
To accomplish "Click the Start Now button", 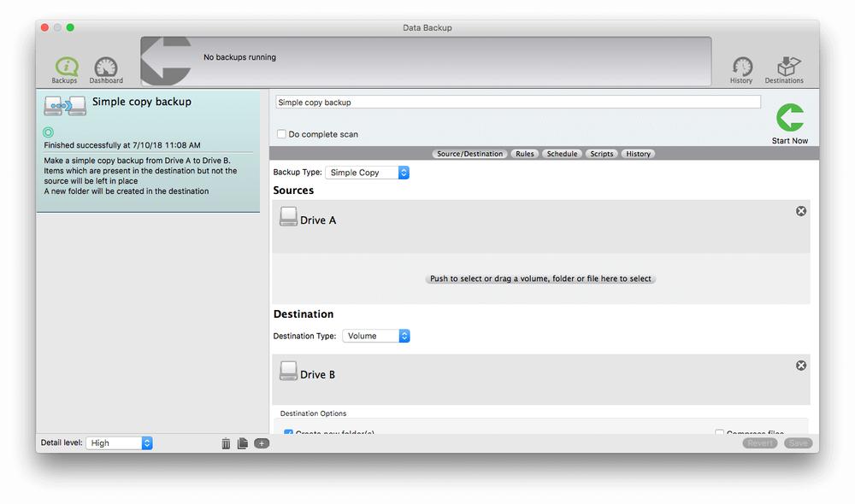I will tap(789, 115).
